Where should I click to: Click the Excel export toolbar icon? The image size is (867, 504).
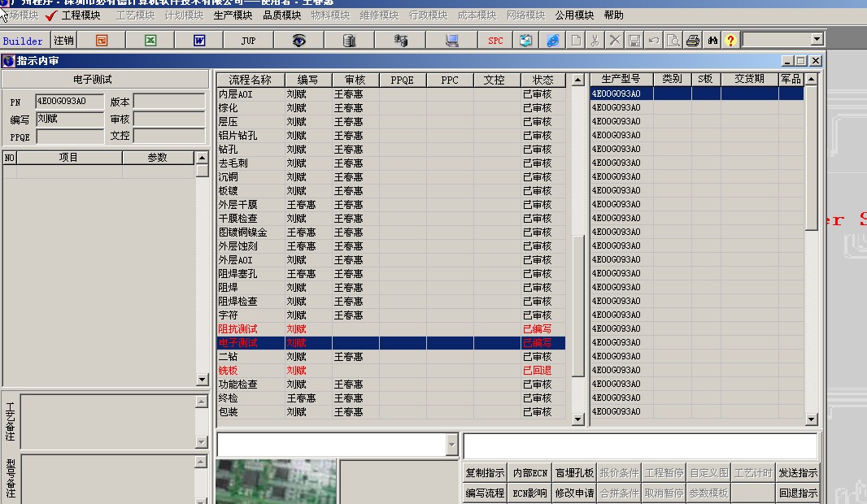tap(150, 41)
